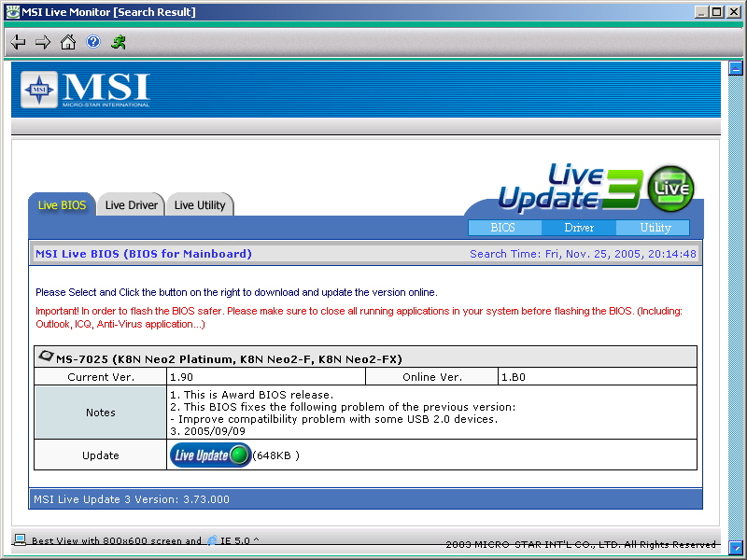This screenshot has width=747, height=560.
Task: Click the Forward arrow toolbar icon
Action: 43,42
